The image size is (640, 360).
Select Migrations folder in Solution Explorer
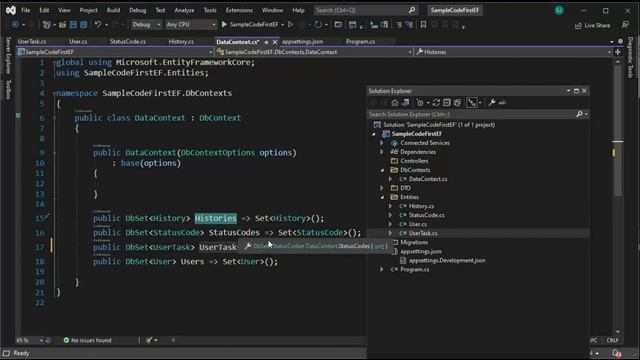[414, 242]
